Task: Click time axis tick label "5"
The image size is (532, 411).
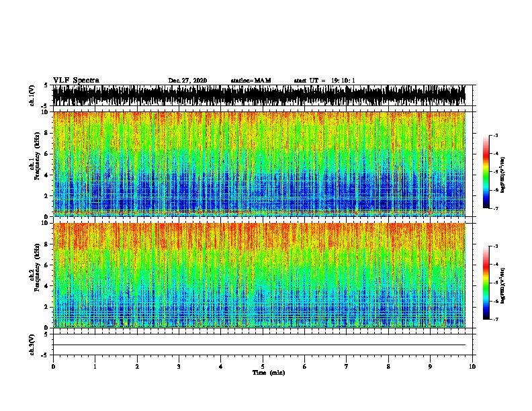Action: [263, 367]
